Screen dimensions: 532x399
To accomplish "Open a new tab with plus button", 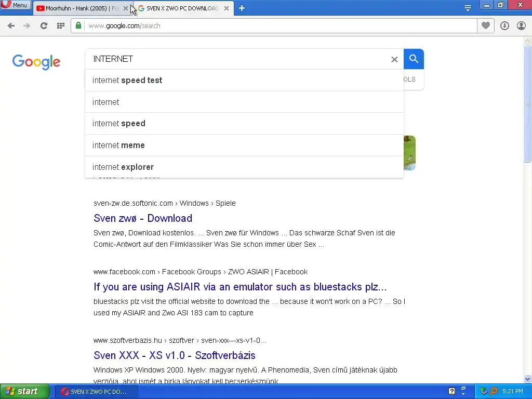I will pyautogui.click(x=242, y=8).
